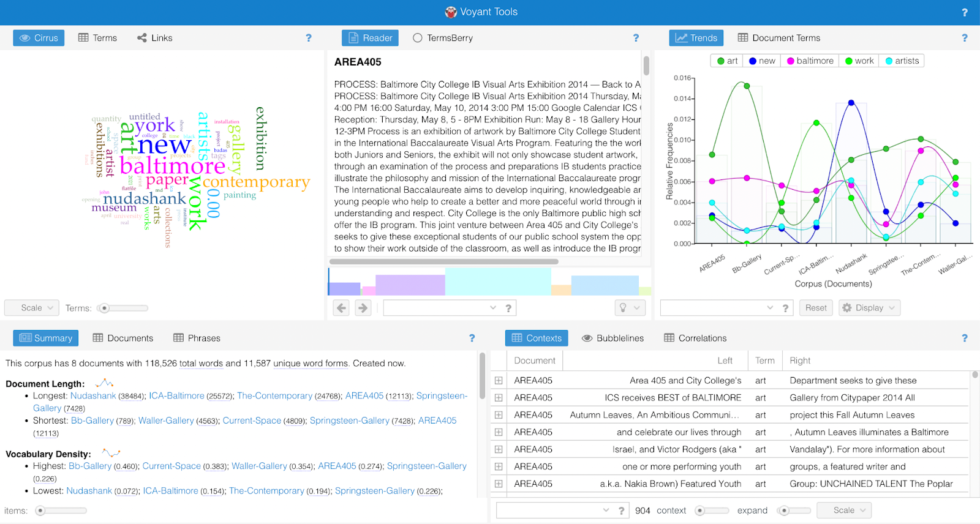Toggle the 'art' series in Trends legend
The image size is (980, 524).
727,61
